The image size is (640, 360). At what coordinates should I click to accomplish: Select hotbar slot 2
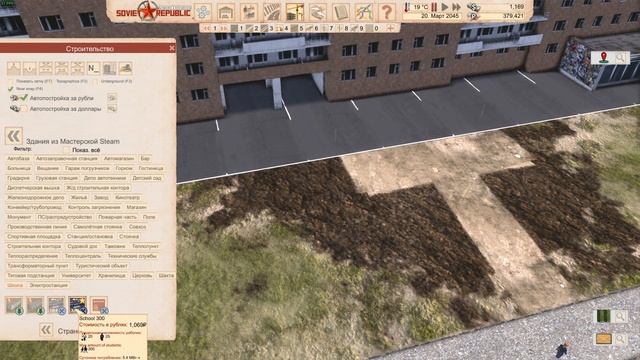tap(252, 28)
